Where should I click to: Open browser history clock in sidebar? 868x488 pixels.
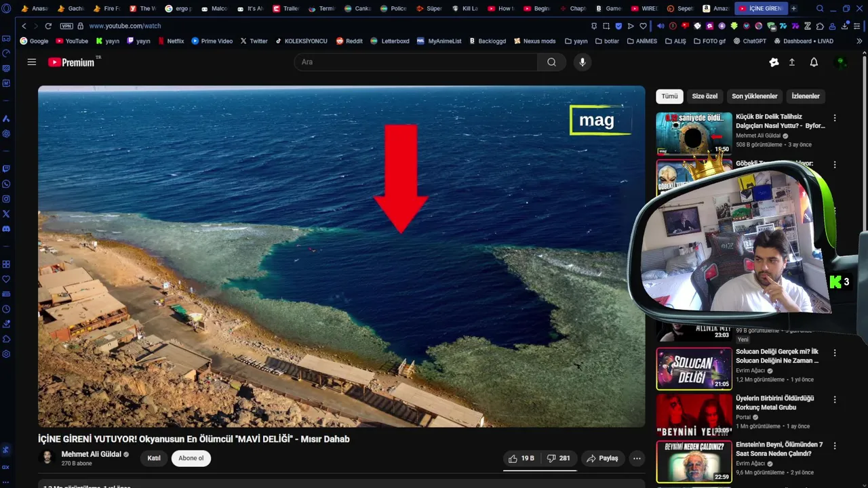pos(6,308)
